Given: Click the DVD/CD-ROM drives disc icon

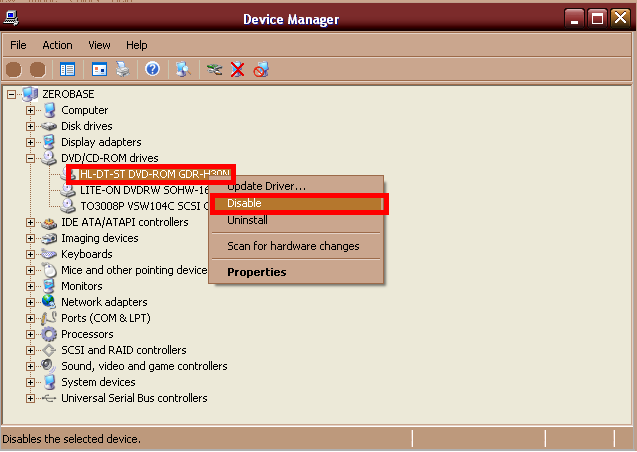Looking at the screenshot, I should pos(49,158).
